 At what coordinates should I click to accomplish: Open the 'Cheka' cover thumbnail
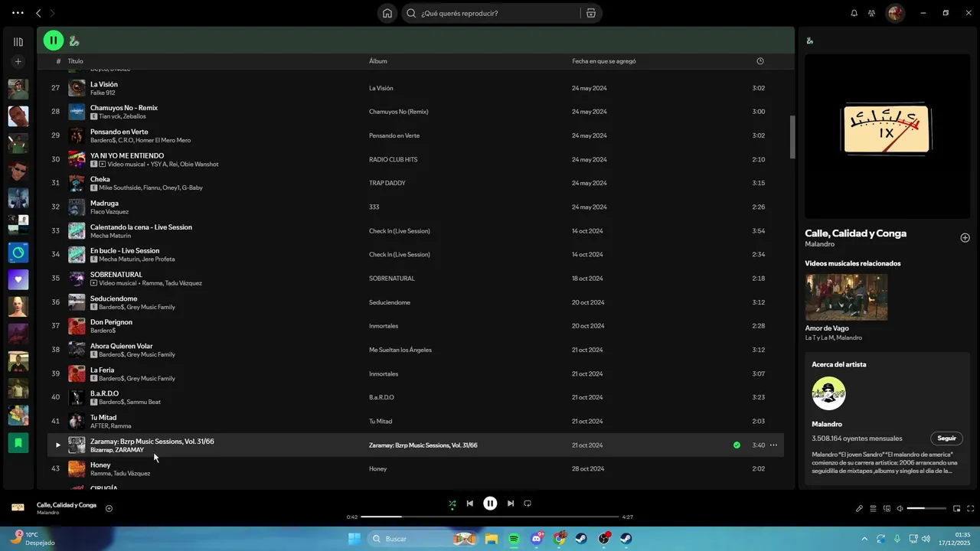77,184
